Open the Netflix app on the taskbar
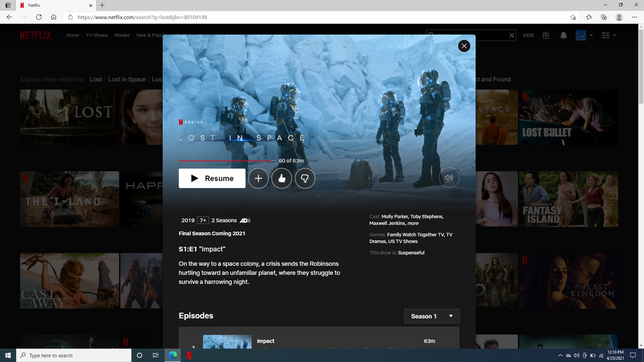Image resolution: width=644 pixels, height=362 pixels. pos(189,355)
